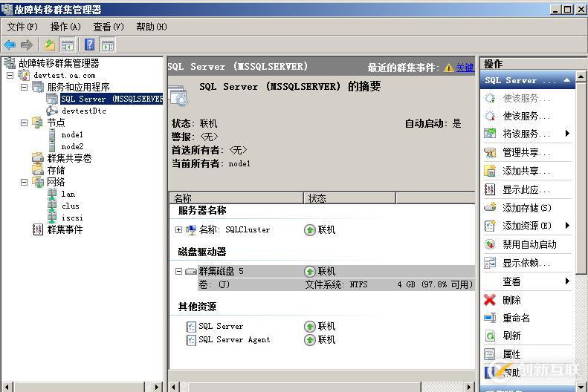The height and width of the screenshot is (392, 588).
Task: Open the View submenu arrow in actions
Action: click(x=567, y=281)
